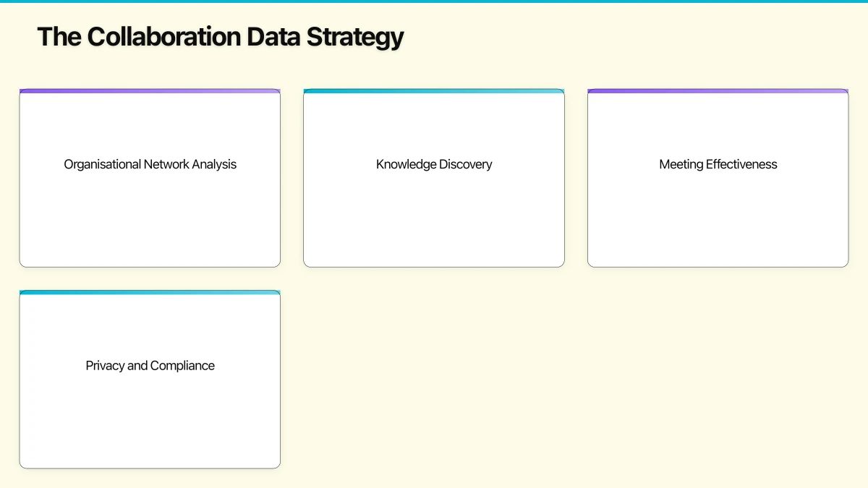Image resolution: width=868 pixels, height=488 pixels.
Task: Select teal accent bar above Knowledge Discovery
Action: click(434, 91)
